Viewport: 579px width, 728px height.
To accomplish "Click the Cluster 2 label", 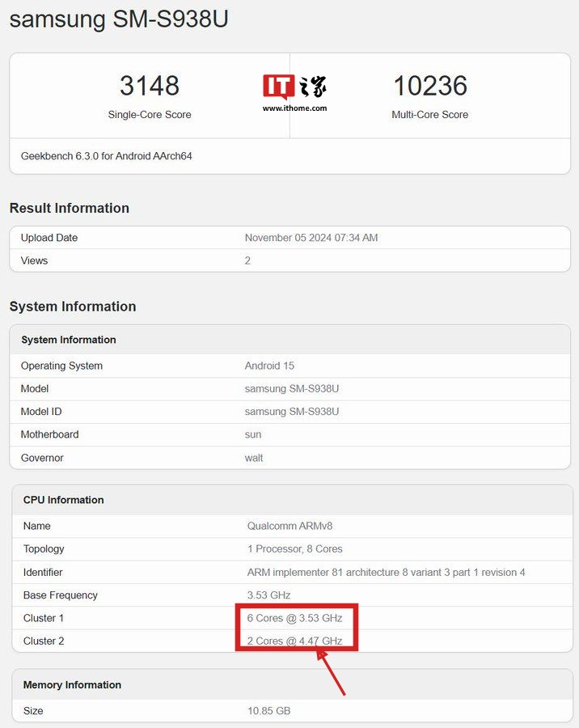I will (x=44, y=641).
